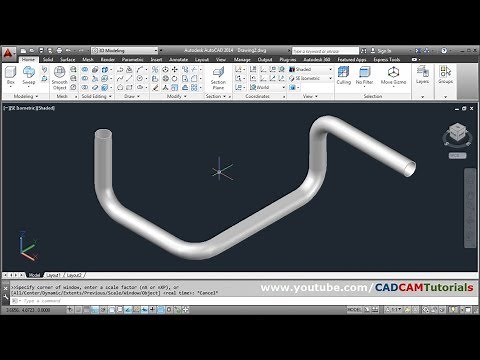Screen dimensions: 480x360
Task: Expand the Modeling panel
Action: (x=26, y=96)
